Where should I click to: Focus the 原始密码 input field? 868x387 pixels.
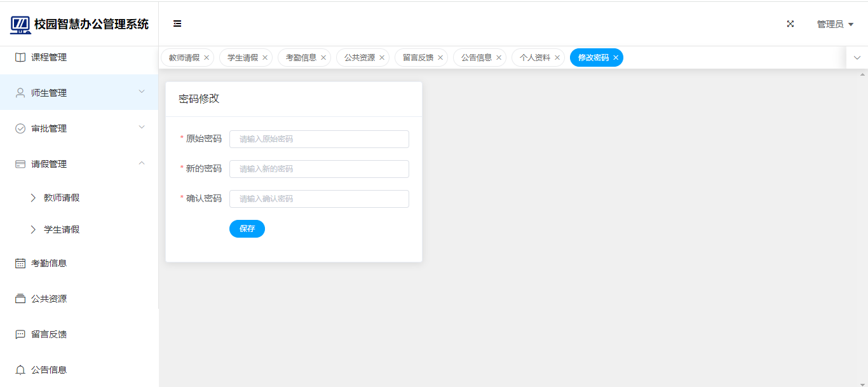[x=319, y=139]
